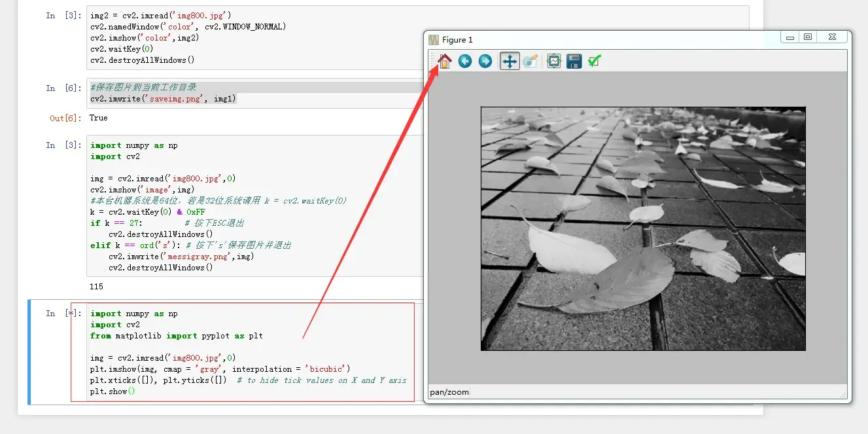Click the grayscale leaves image in figure
The image size is (868, 434).
(643, 228)
